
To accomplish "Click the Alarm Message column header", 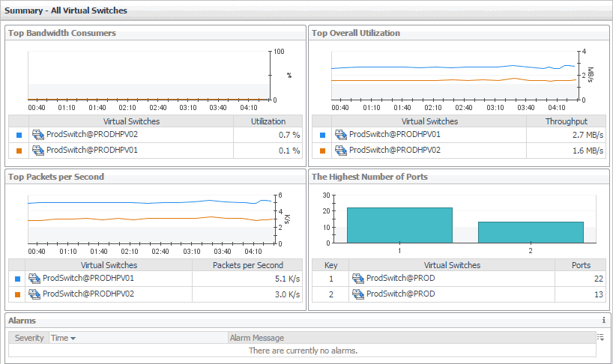I will (257, 339).
